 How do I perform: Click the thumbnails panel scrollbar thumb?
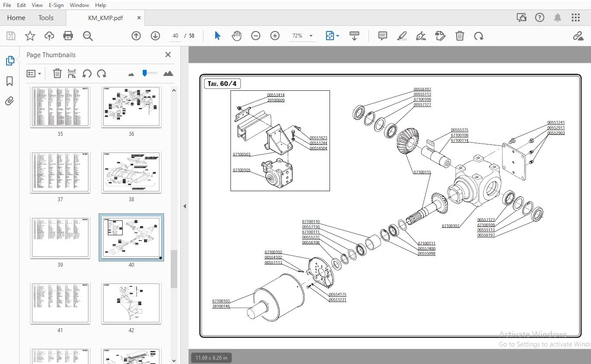174,269
